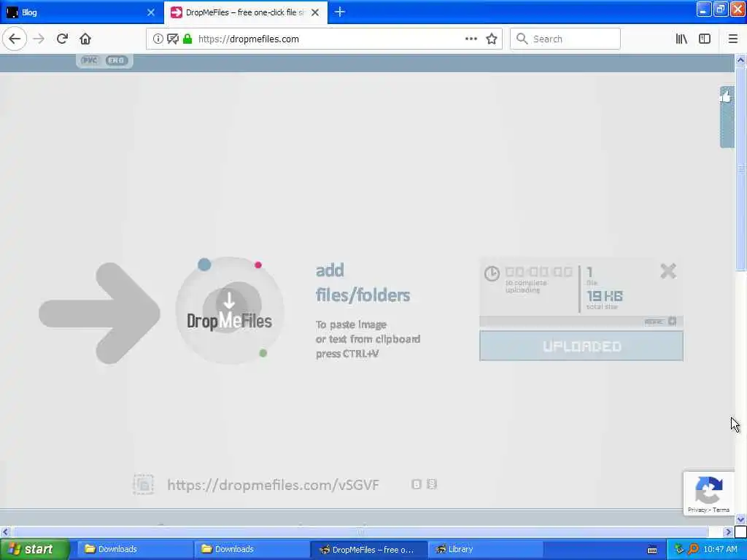Viewport: 747px width, 560px height.
Task: Select the dropmefiles.com/vSGVF share link
Action: pyautogui.click(x=273, y=485)
